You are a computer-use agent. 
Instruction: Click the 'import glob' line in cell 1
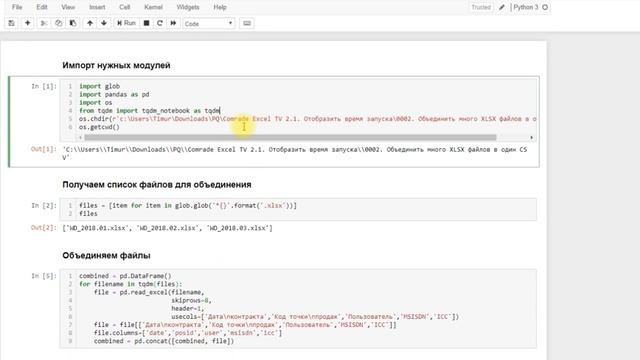click(100, 86)
